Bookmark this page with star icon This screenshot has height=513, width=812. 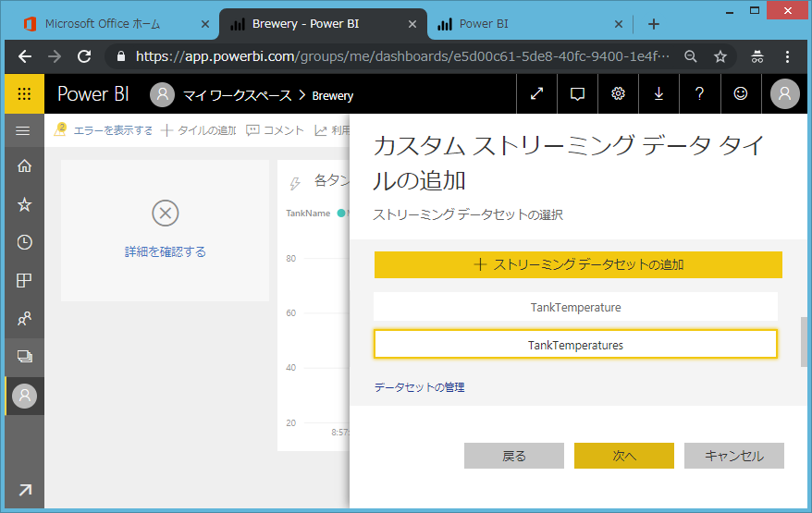click(720, 56)
